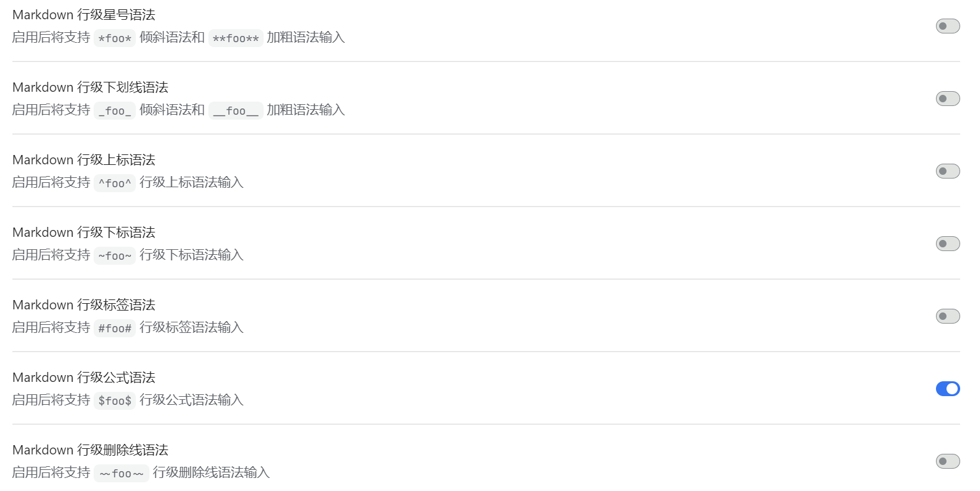
Task: Enable the Markdown inline asterisk syntax toggle
Action: pyautogui.click(x=947, y=26)
